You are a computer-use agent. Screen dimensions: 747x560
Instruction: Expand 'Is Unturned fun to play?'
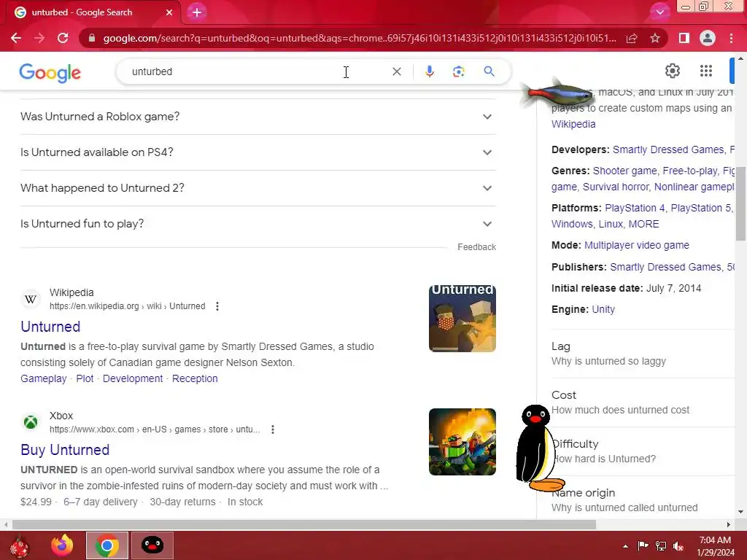click(258, 224)
